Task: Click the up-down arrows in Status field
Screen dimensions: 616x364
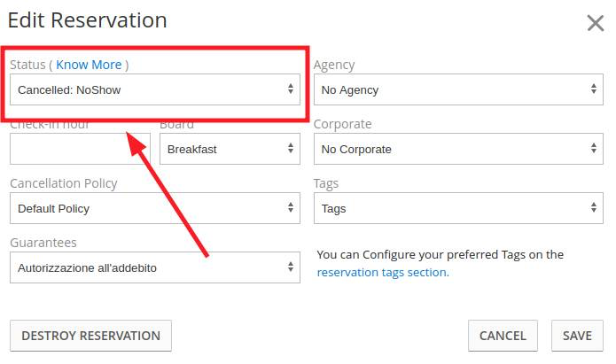Action: tap(291, 89)
